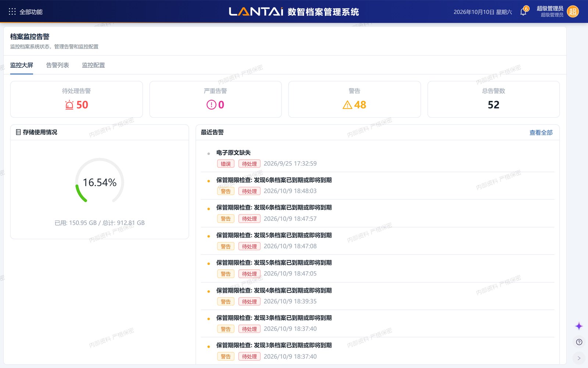Expand the side panel chevron arrow

pyautogui.click(x=579, y=358)
